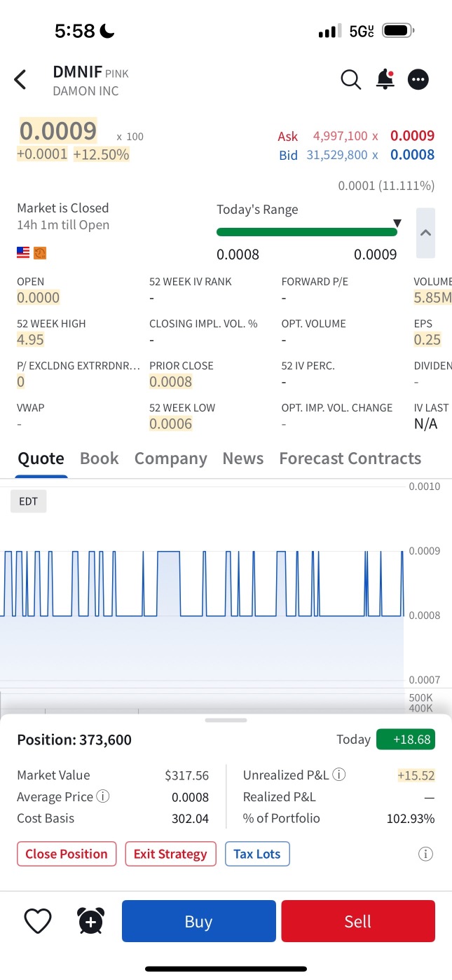Add DMNIF to favorites with heart icon
Screen dimensions: 452x980
38,921
